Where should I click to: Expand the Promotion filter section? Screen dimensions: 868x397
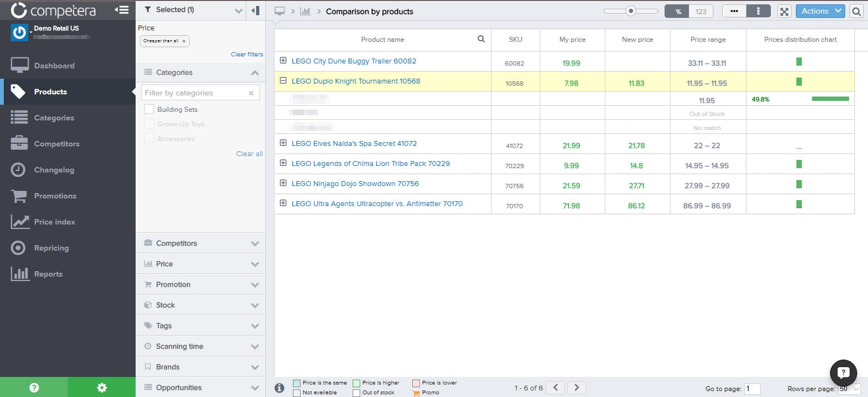pos(200,284)
